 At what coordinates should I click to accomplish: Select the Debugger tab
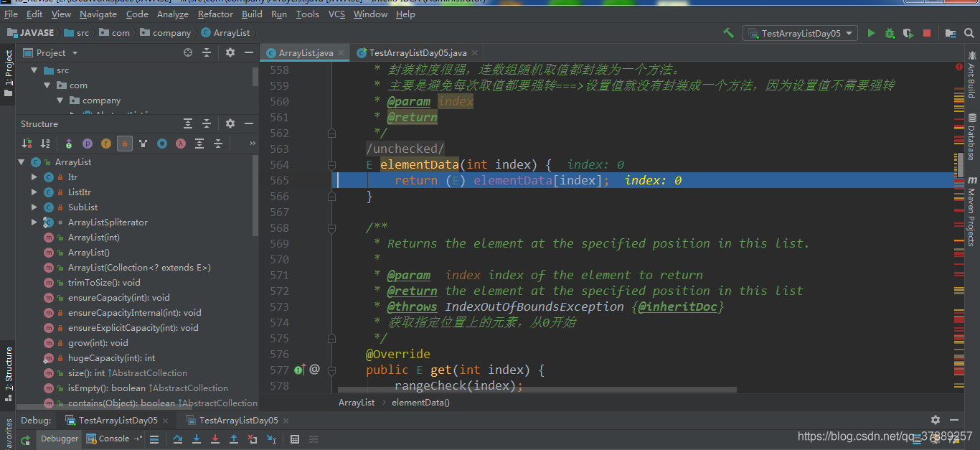(x=59, y=439)
